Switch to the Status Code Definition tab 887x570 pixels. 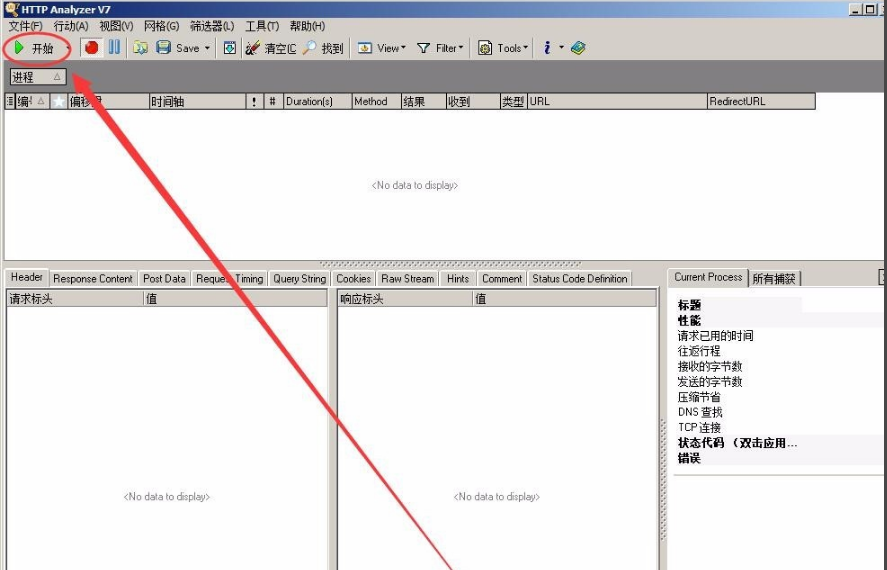click(579, 279)
